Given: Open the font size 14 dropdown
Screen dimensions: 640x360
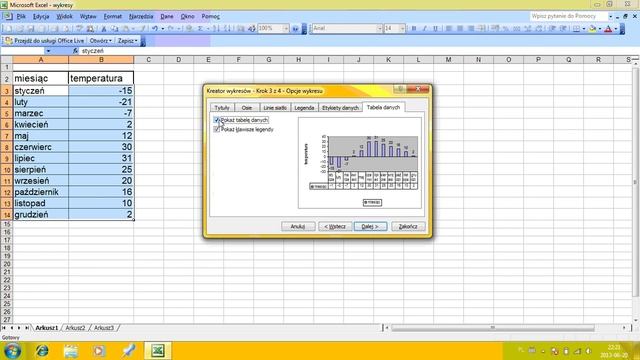Looking at the screenshot, I should tap(402, 29).
